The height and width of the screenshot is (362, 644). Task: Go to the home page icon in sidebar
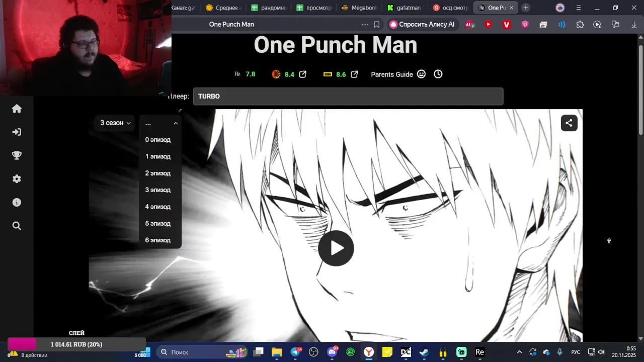(17, 109)
